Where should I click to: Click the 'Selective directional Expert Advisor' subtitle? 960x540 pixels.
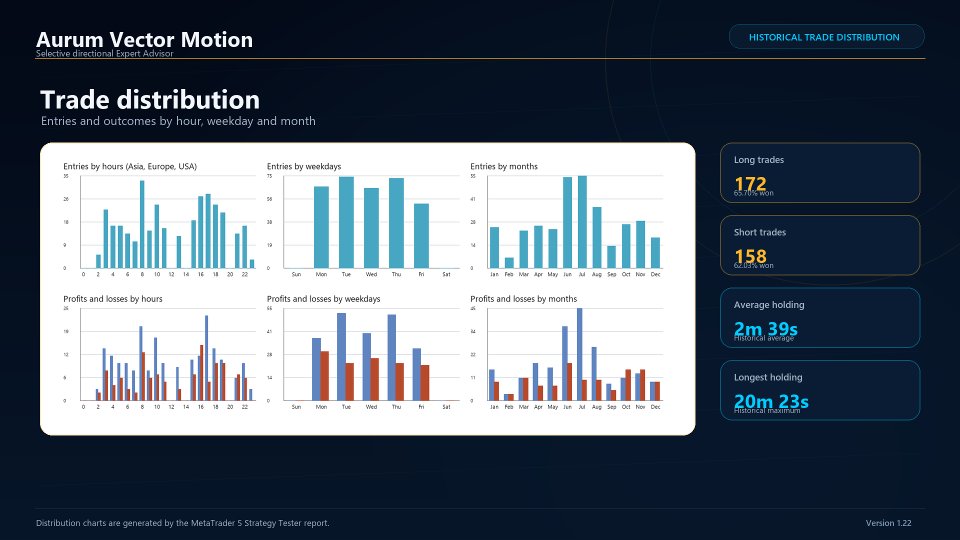105,54
